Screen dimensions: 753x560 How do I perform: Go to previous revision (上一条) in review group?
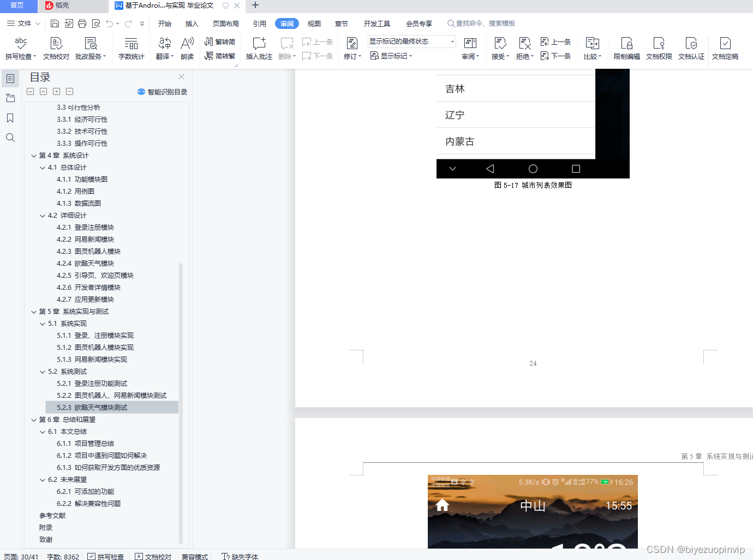click(555, 42)
